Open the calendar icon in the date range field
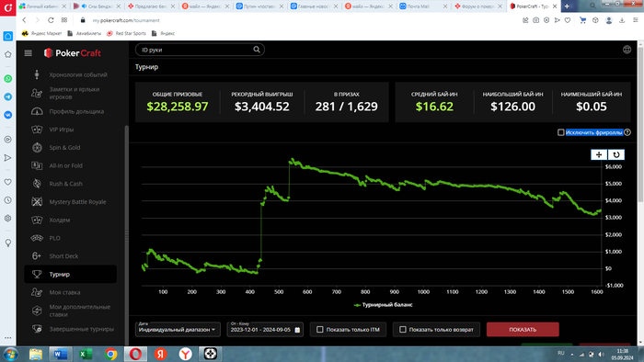This screenshot has height=362, width=644. [297, 330]
